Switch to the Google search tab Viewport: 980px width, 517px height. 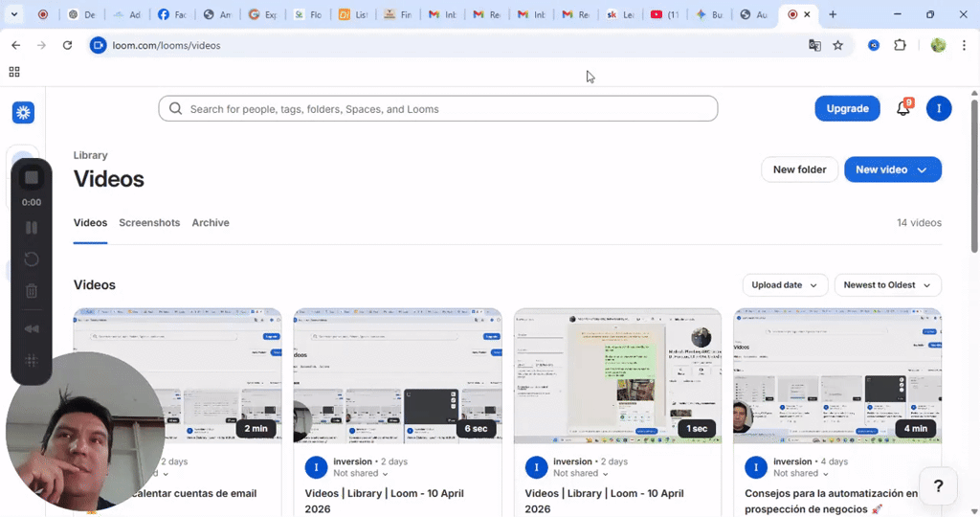point(262,14)
